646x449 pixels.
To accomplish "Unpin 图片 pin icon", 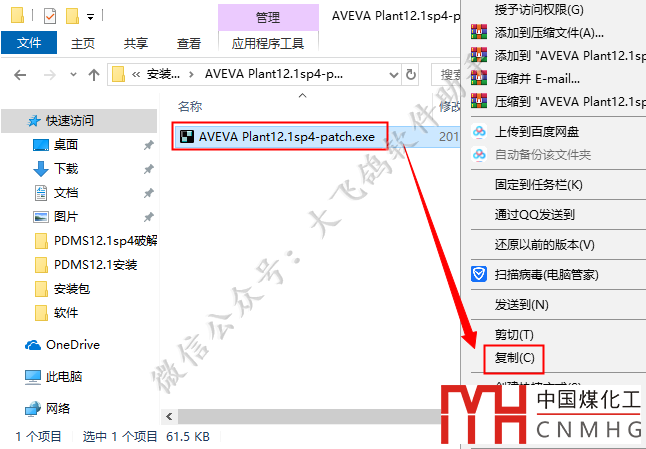I will pos(148,217).
